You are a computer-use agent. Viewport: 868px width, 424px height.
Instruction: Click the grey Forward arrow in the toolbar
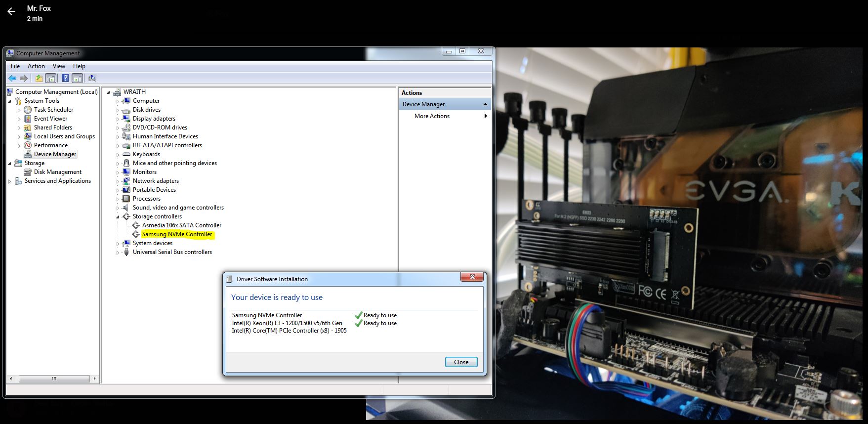coord(23,78)
